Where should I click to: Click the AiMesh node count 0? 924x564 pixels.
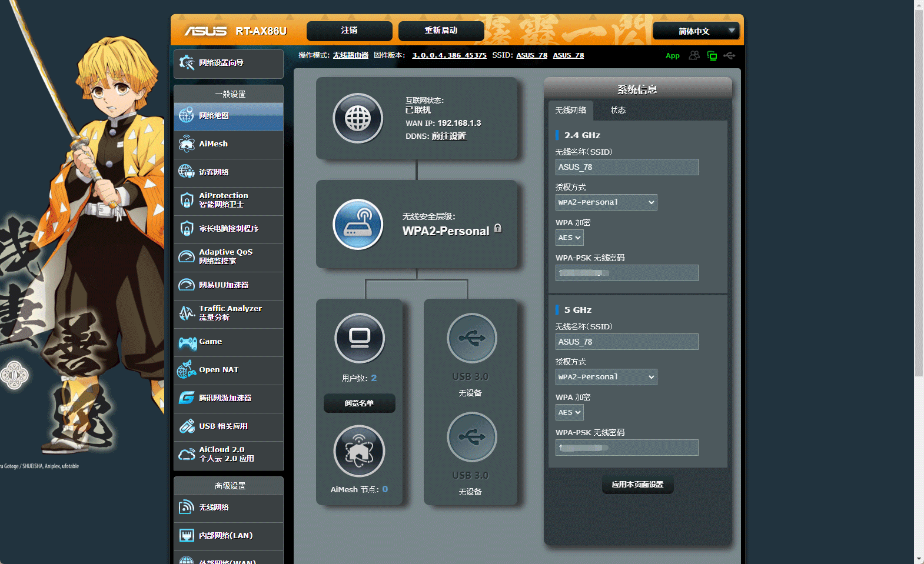click(385, 489)
